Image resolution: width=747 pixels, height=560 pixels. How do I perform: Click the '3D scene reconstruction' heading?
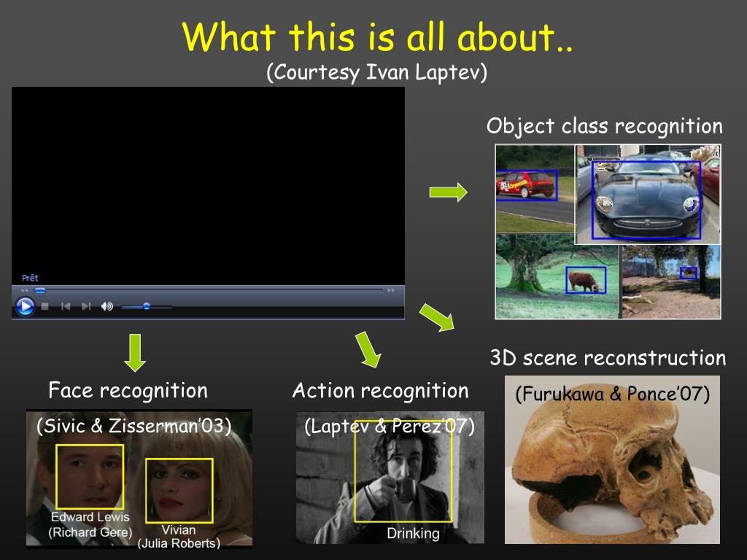[608, 358]
